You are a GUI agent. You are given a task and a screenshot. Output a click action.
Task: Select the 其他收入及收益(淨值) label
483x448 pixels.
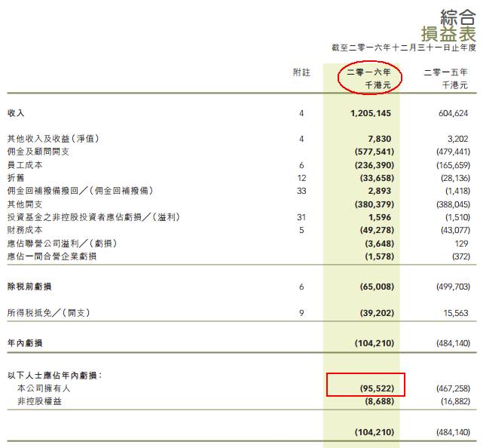coord(53,139)
